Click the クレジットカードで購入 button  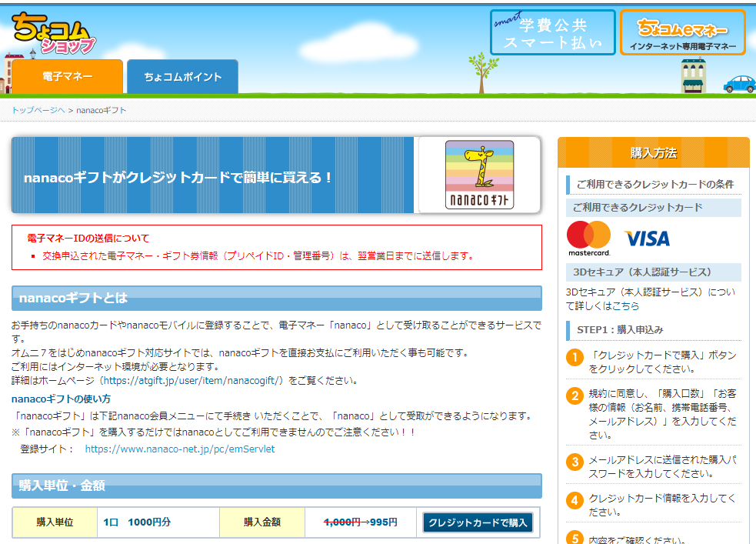[x=478, y=522]
